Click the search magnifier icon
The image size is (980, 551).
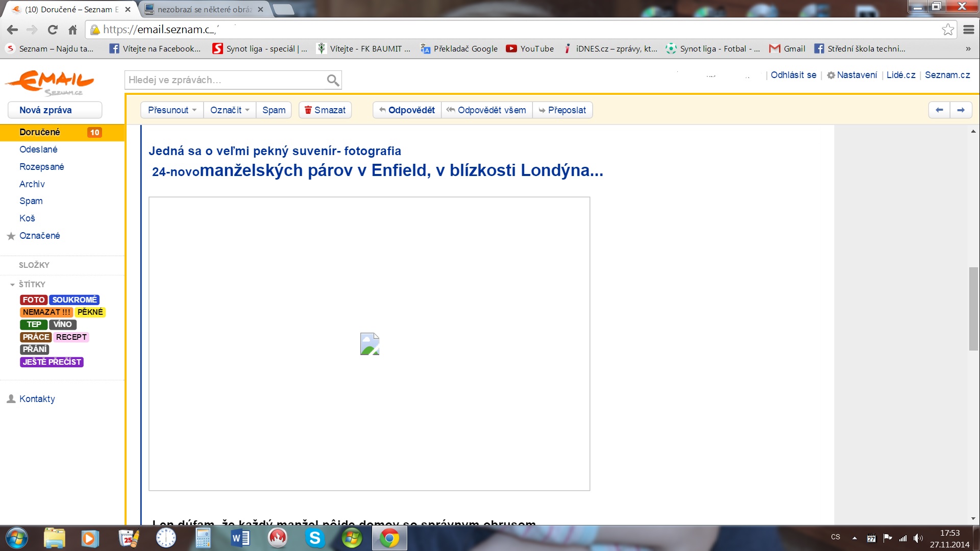333,80
